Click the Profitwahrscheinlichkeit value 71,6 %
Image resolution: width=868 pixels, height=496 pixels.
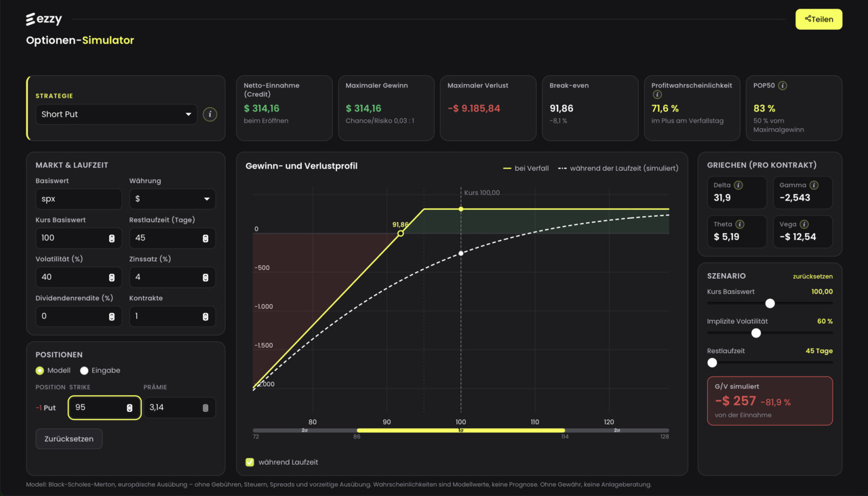[x=665, y=108]
